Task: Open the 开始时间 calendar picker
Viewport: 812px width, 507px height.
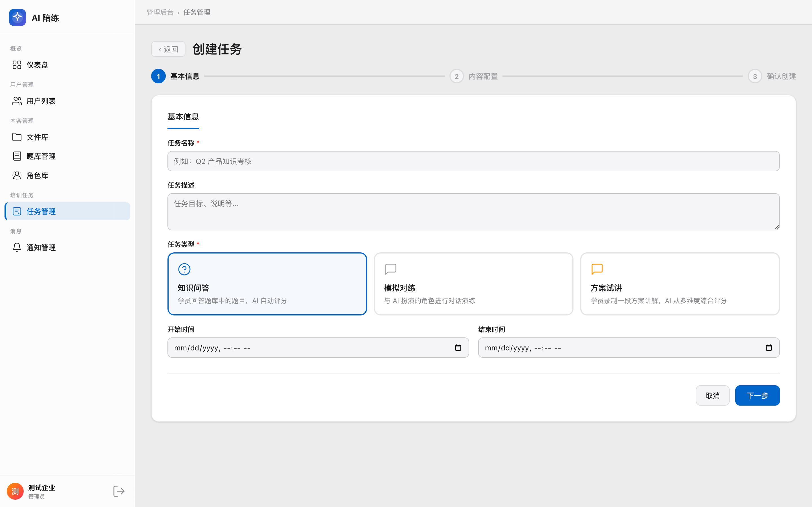Action: click(x=458, y=348)
